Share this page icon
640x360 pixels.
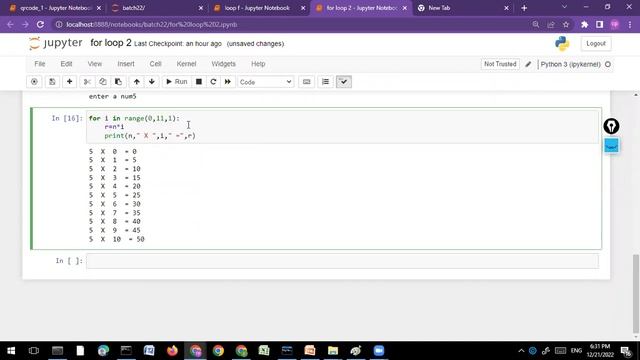(x=551, y=24)
